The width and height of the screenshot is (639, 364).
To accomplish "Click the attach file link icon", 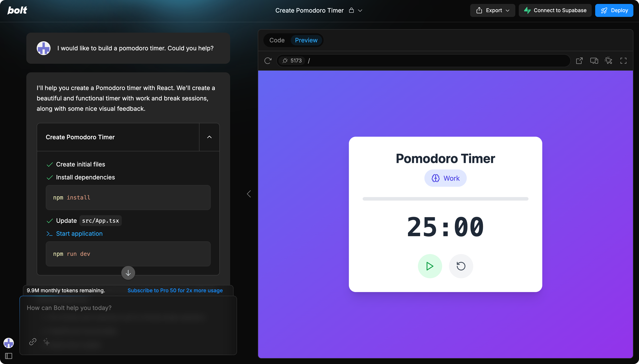I will click(33, 342).
